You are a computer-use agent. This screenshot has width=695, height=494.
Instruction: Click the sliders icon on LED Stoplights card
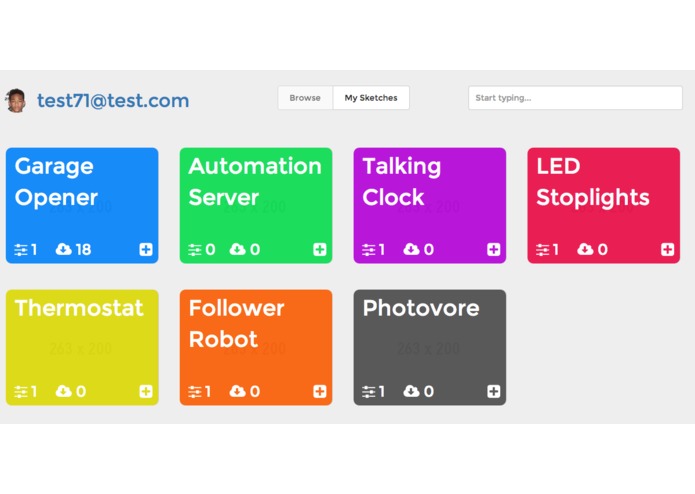543,249
